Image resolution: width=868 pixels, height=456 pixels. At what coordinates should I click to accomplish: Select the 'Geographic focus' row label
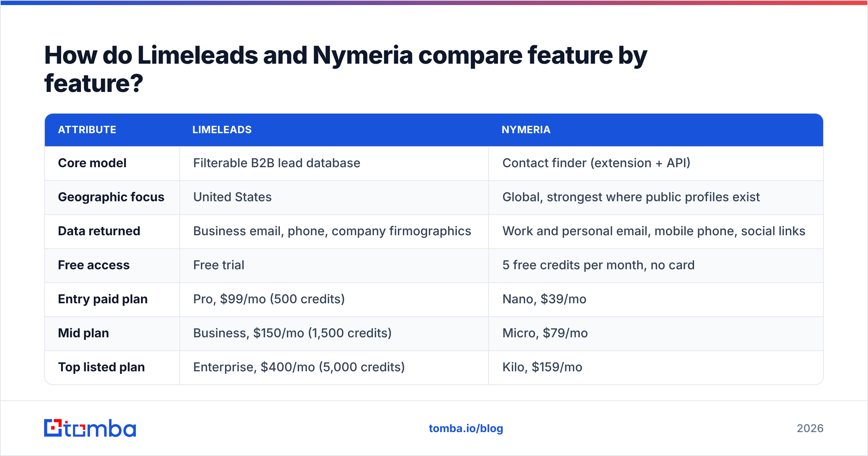[x=111, y=197]
